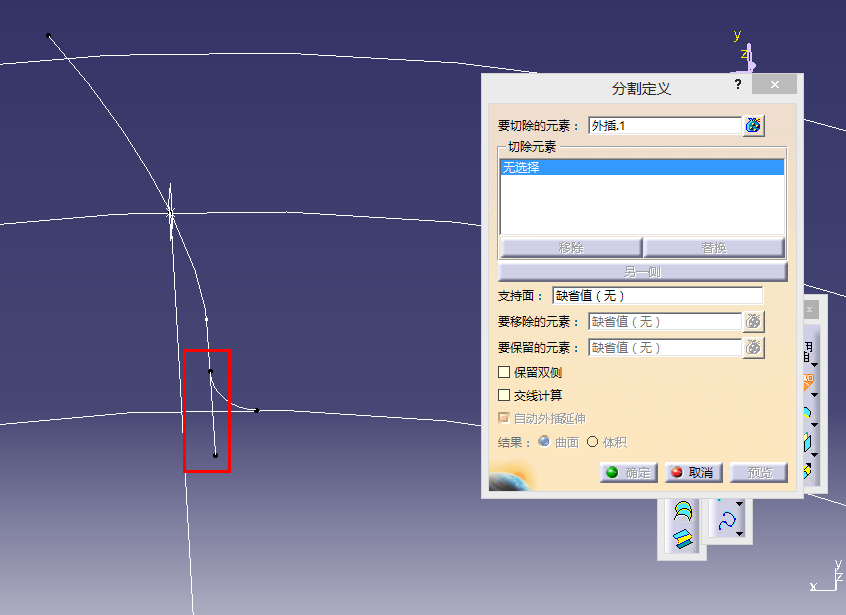846x615 pixels.
Task: Click the 3D compass at top right
Action: [x=747, y=58]
